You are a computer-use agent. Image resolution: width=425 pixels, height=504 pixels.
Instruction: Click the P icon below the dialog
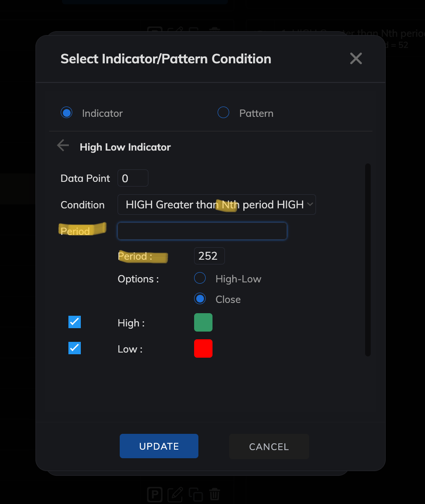click(155, 495)
